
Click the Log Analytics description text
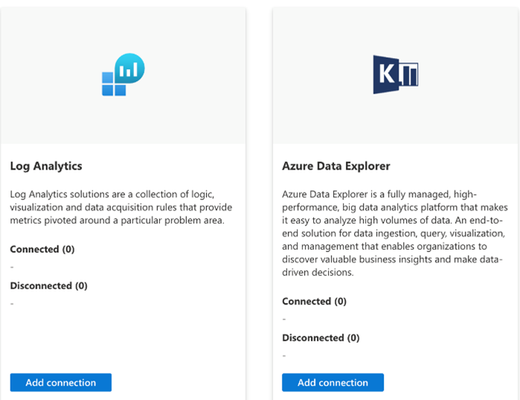pyautogui.click(x=121, y=207)
